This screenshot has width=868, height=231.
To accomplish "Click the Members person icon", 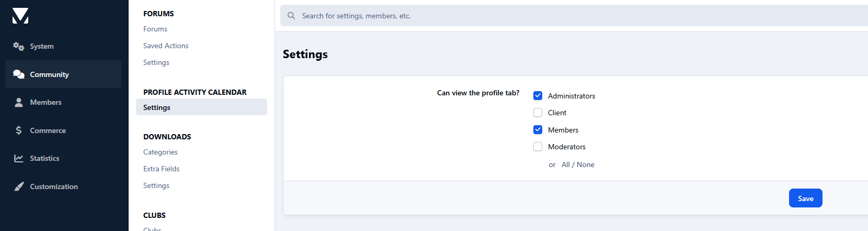I will coord(19,102).
